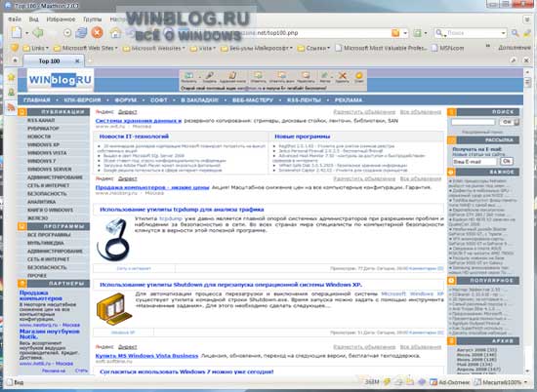
Task: Open the tcpdump utility article headline
Action: tap(182, 210)
